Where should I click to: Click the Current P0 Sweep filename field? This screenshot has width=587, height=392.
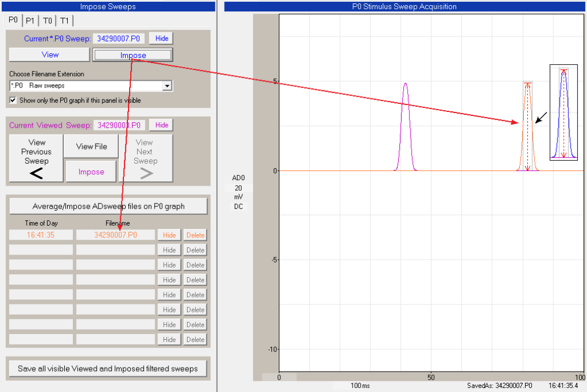119,39
